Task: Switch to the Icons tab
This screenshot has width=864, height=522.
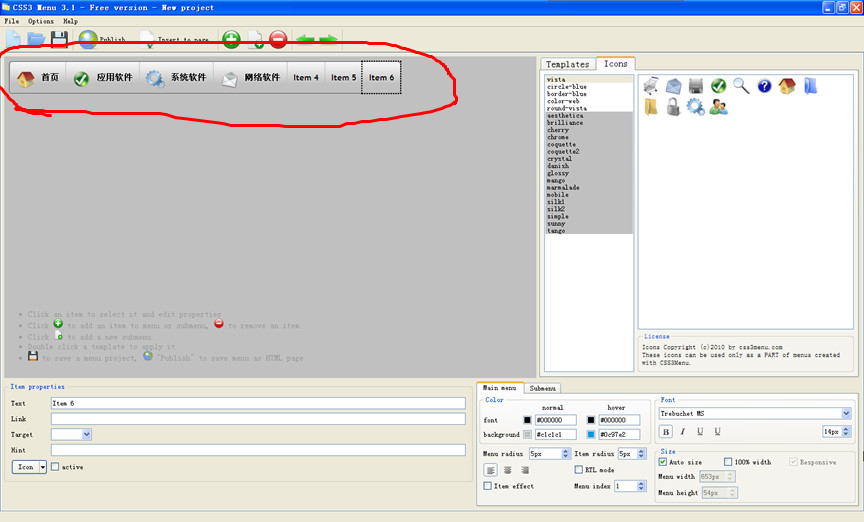Action: tap(615, 63)
